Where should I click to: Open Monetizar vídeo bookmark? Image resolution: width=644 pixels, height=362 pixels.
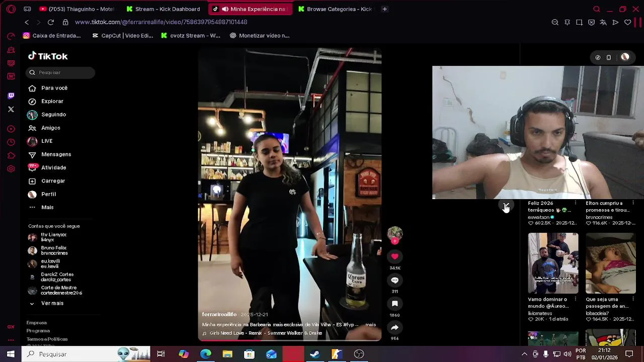[259, 36]
